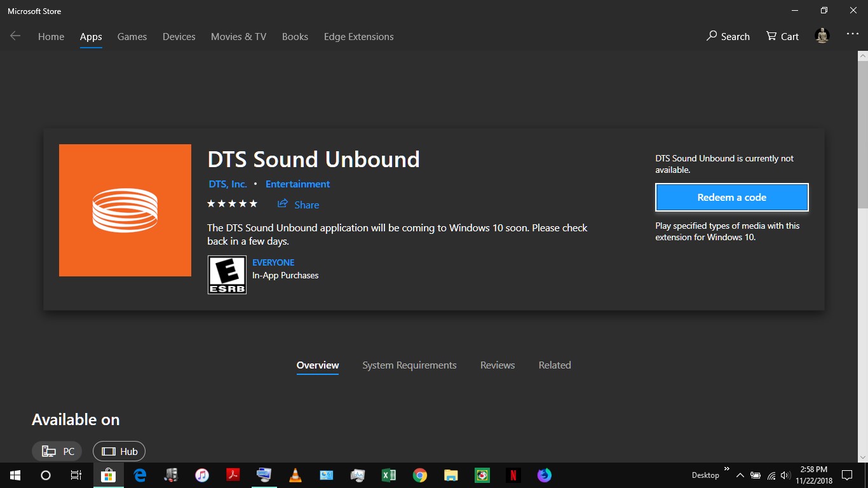Click the PC availability chip
The height and width of the screenshot is (488, 868).
(x=57, y=451)
